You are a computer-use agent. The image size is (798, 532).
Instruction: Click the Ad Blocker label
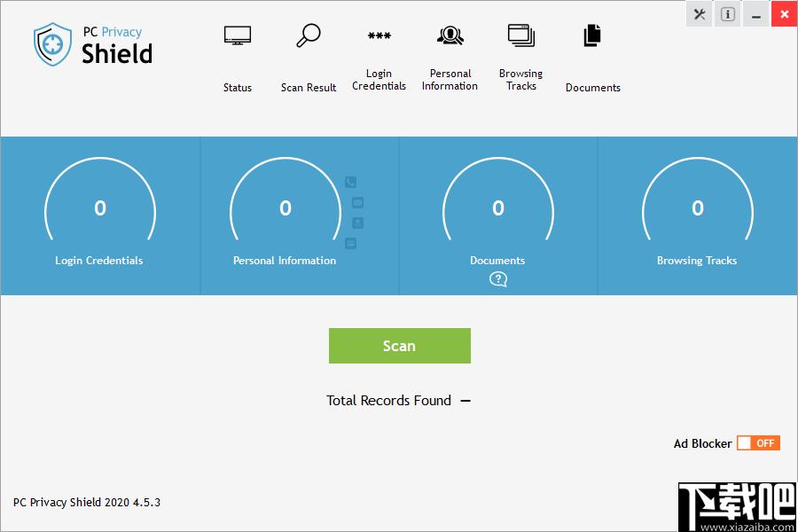coord(702,443)
